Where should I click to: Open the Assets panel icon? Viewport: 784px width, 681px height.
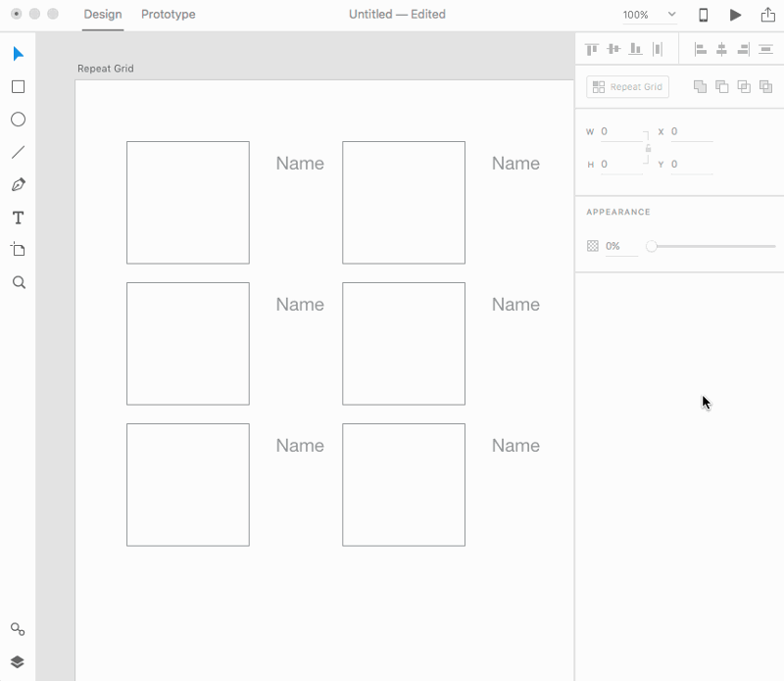pyautogui.click(x=18, y=629)
